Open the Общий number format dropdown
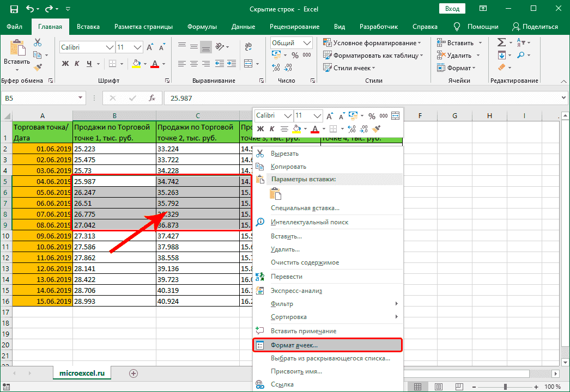 [x=307, y=43]
